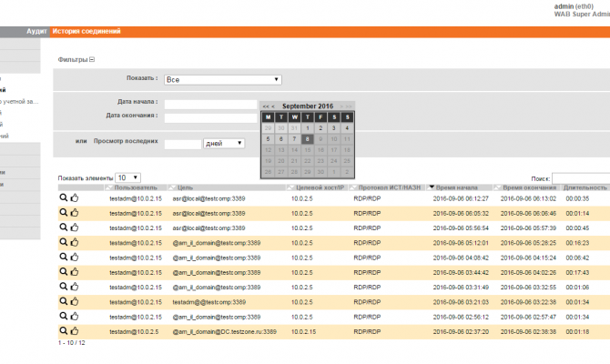The image size is (610, 364).
Task: Choose September 7 in the calendar
Action: [294, 139]
